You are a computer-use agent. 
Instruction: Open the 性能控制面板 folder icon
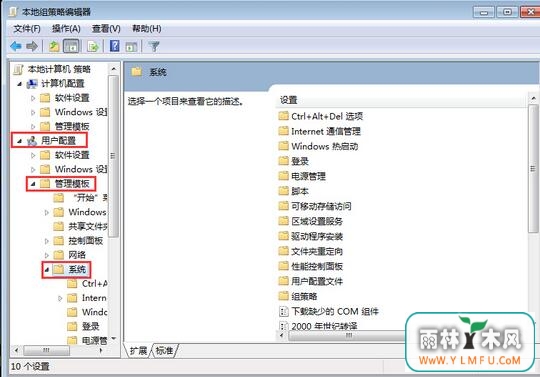click(283, 266)
